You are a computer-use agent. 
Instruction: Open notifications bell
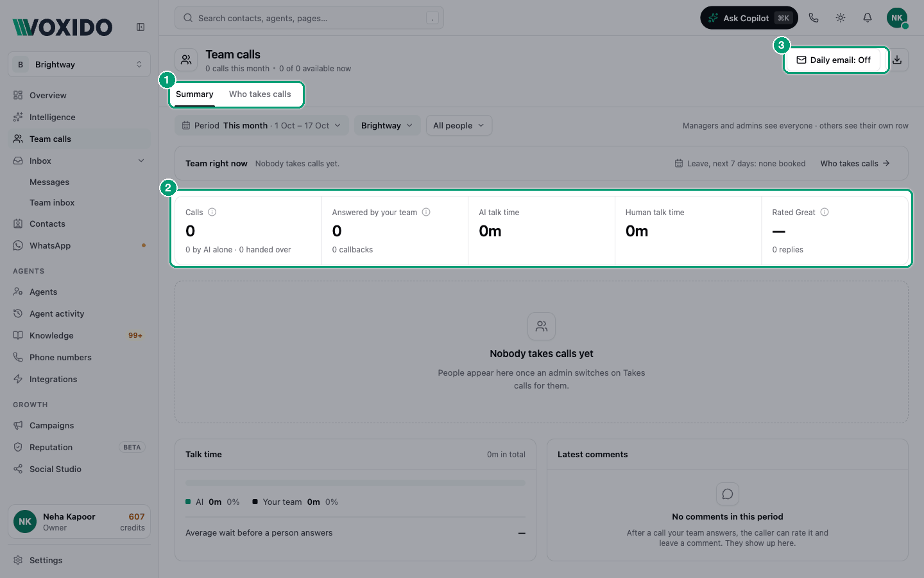(x=868, y=18)
